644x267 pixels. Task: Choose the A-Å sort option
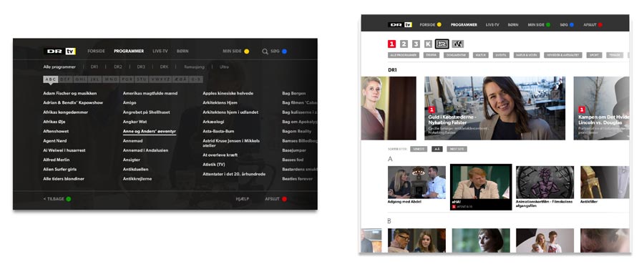tap(436, 149)
